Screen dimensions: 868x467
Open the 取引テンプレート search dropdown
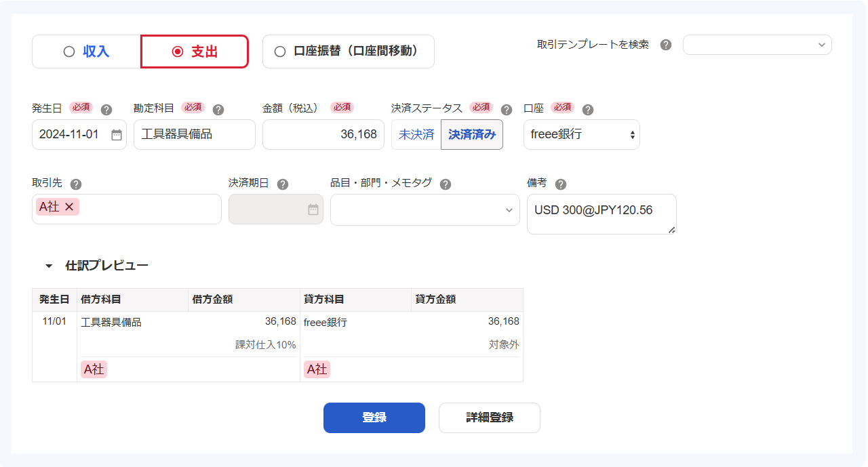pos(757,45)
